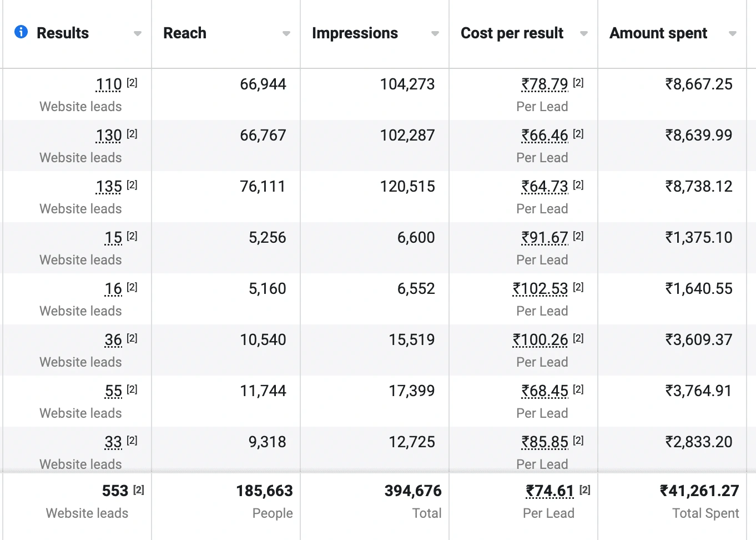Click the total ₹74.61 per lead value

pos(550,491)
